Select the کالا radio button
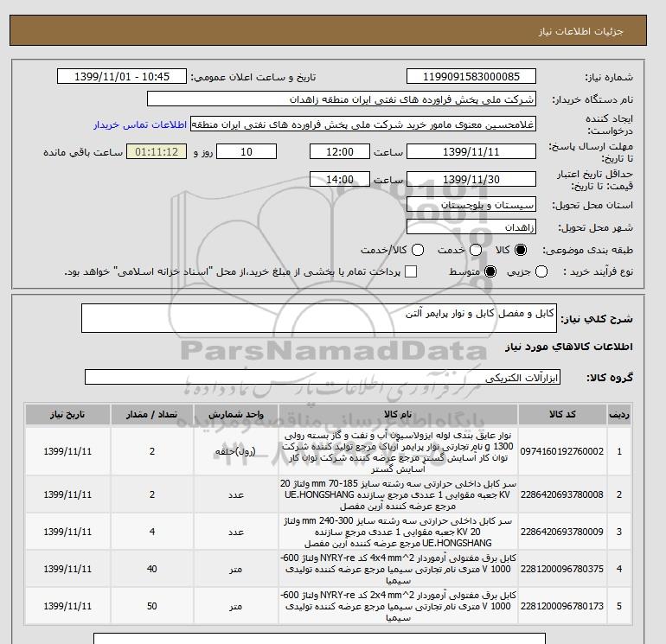 click(521, 250)
